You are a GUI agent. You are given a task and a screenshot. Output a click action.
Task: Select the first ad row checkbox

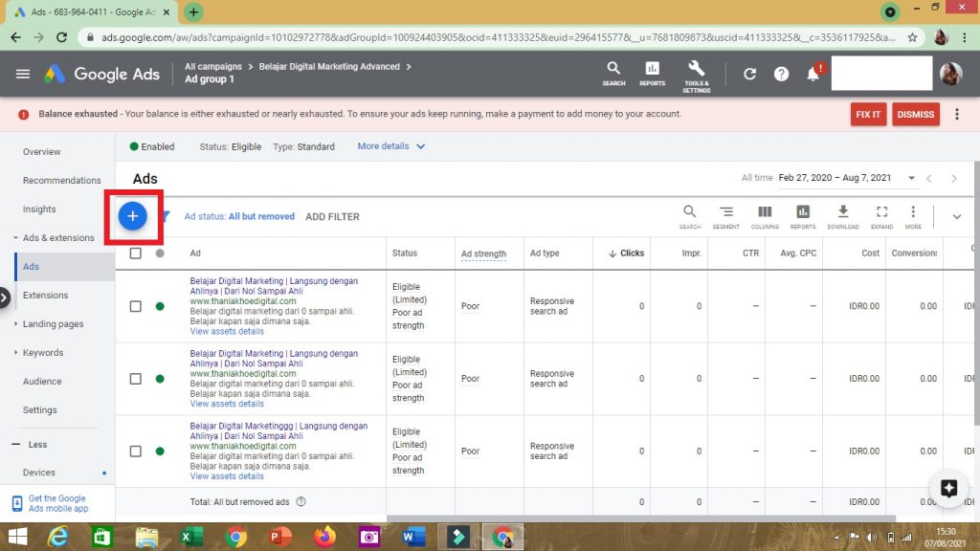(135, 306)
